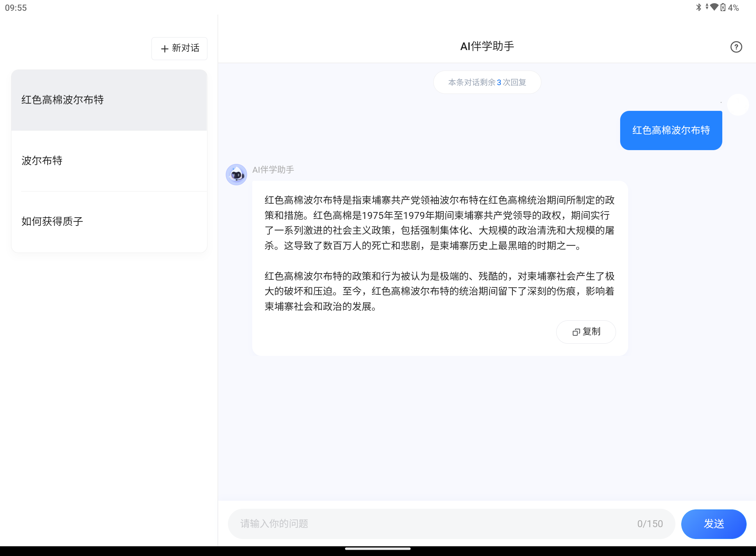Open the 波尔布特 conversation

tap(109, 161)
